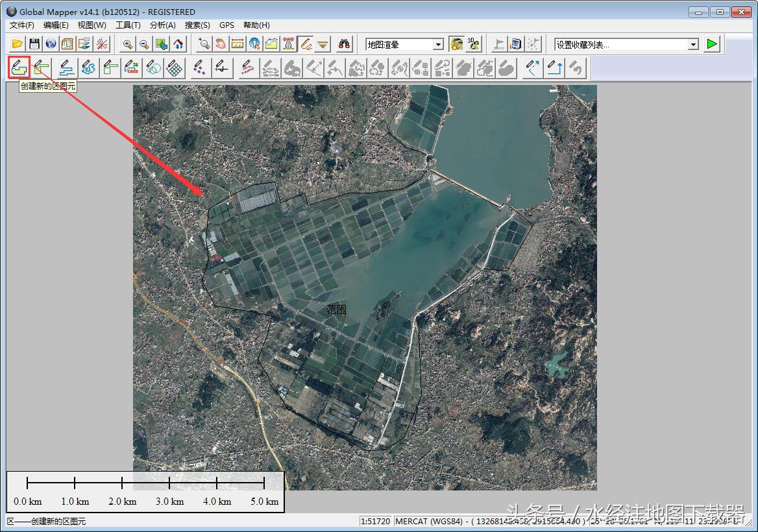Select the Zoom In magnifier tool
Viewport: 758px width, 532px height.
coord(128,44)
